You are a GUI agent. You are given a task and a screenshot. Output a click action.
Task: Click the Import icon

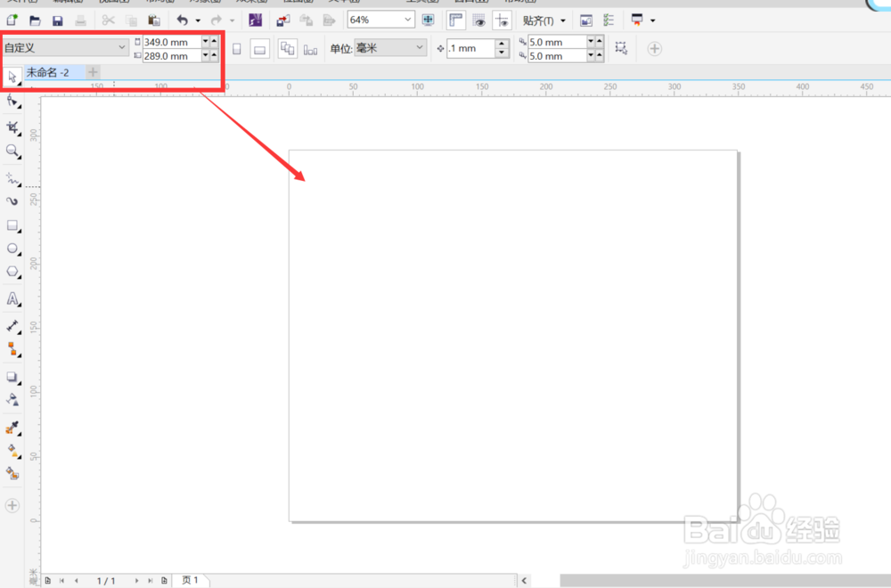pos(283,20)
